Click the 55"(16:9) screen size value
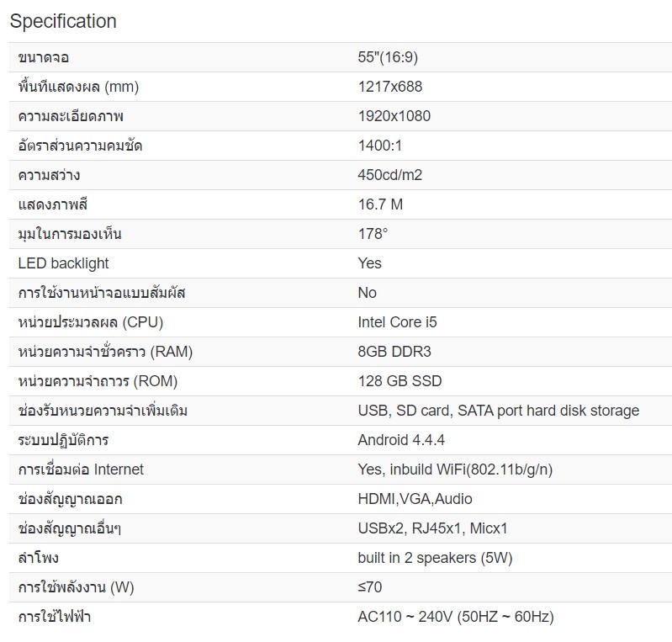The height and width of the screenshot is (642, 672). click(387, 57)
